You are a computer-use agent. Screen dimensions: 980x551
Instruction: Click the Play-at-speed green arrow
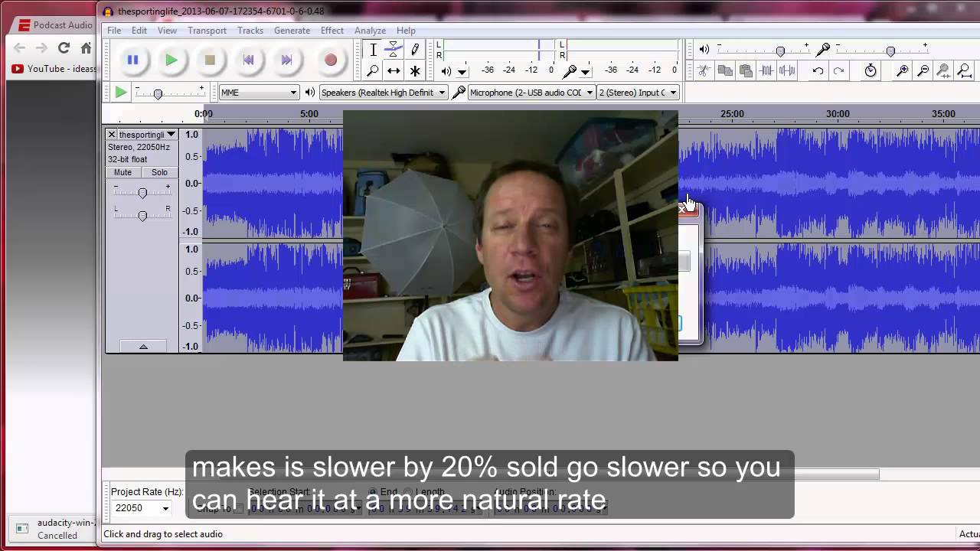pos(120,93)
